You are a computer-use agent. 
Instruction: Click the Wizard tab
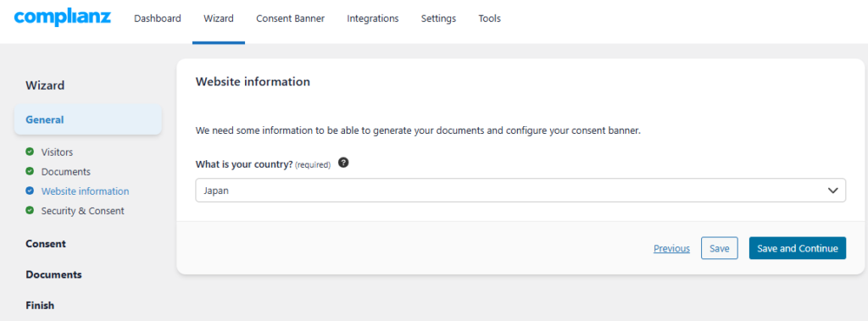219,19
